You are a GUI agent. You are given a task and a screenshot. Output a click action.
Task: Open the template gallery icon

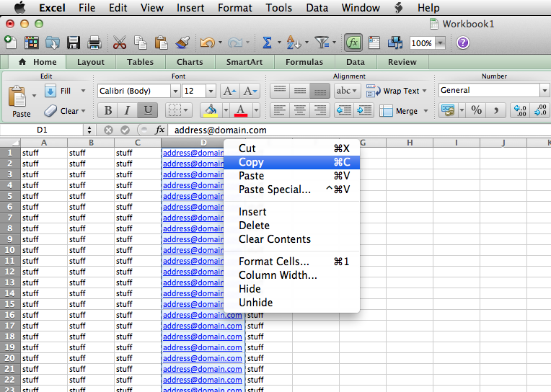[31, 43]
